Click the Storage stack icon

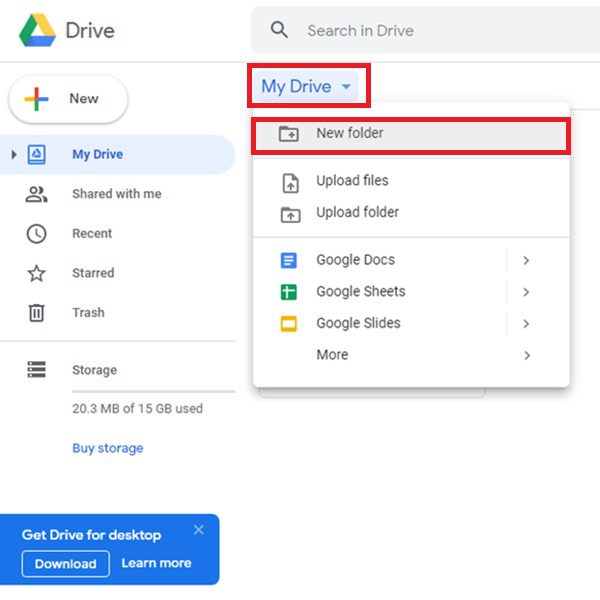(x=36, y=370)
